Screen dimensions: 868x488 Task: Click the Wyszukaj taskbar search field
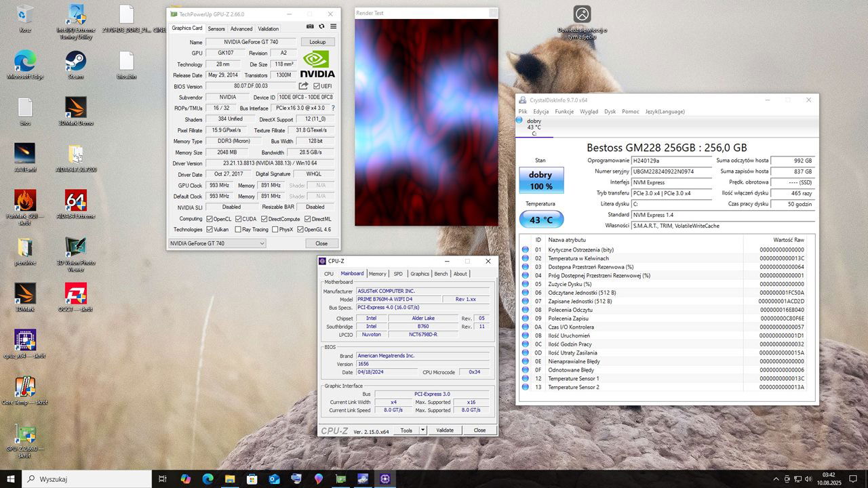click(88, 479)
